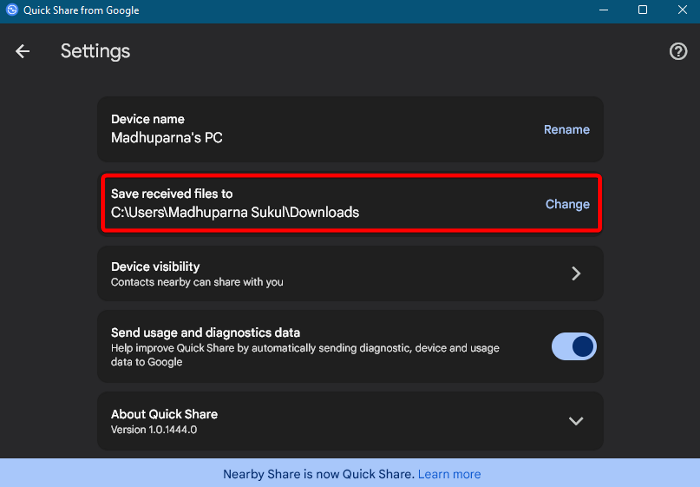Rename the device Madhuparna's PC
Image resolution: width=700 pixels, height=487 pixels.
click(567, 129)
